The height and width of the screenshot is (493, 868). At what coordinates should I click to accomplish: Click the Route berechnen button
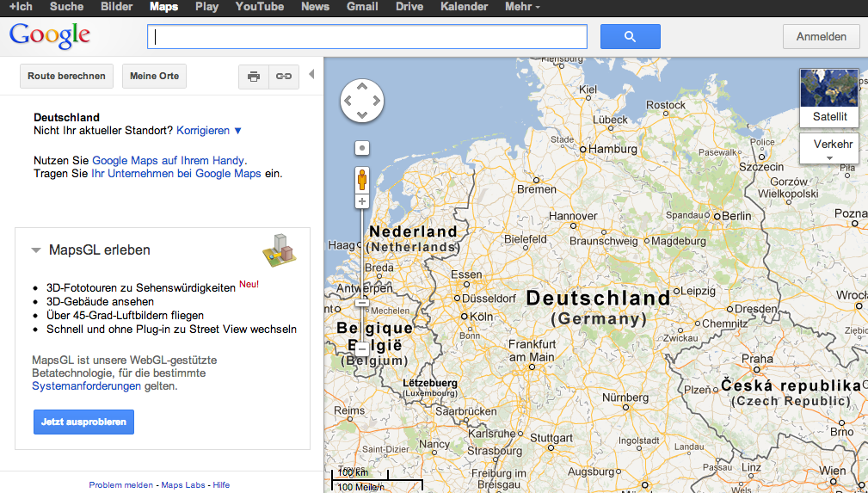[66, 77]
